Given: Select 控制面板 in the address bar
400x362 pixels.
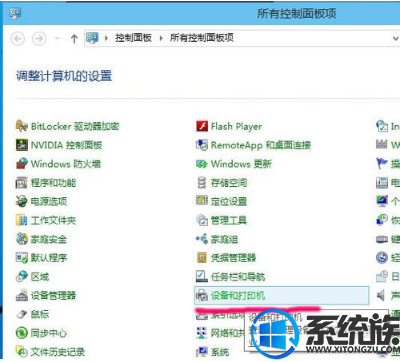Looking at the screenshot, I should tap(133, 38).
